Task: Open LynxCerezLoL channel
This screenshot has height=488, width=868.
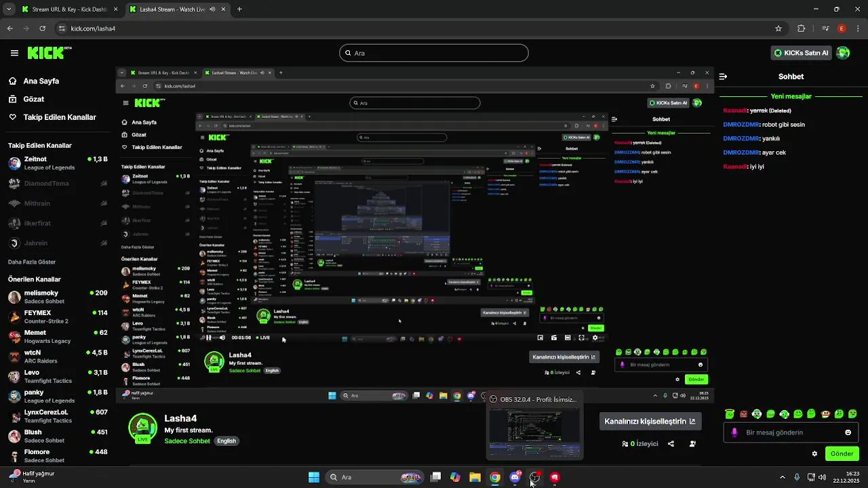Action: click(x=58, y=416)
